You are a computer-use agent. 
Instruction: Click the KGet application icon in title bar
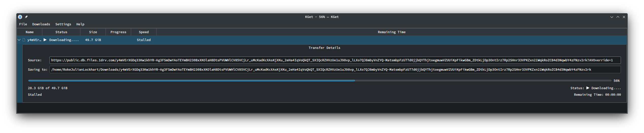coord(20,17)
